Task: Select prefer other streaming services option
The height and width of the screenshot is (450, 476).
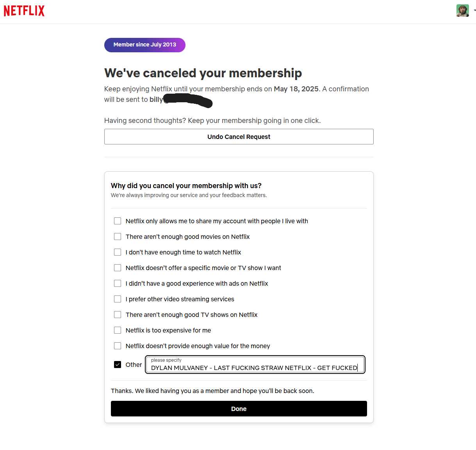Action: 118,299
